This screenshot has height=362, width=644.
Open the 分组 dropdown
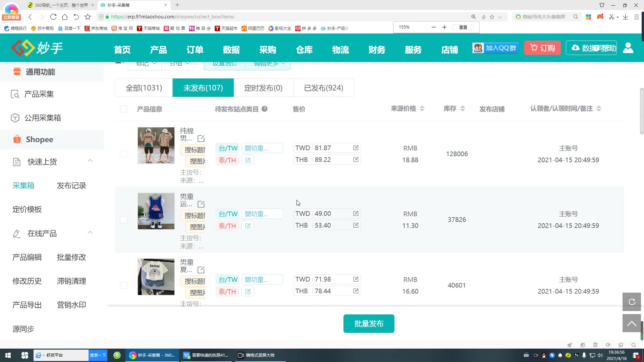click(178, 65)
